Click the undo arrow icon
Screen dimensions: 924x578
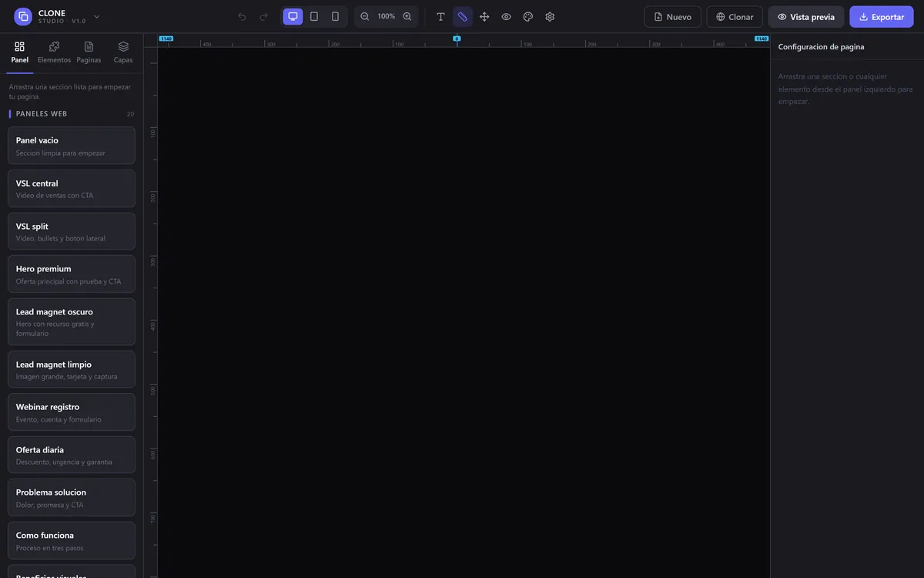[242, 17]
